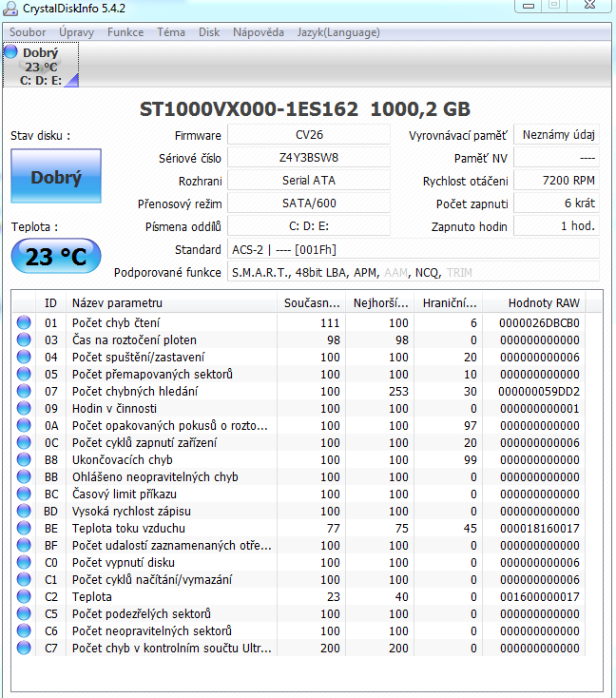The height and width of the screenshot is (698, 616).
Task: Click status orb for Čas na roztočení ploten
Action: (x=24, y=339)
